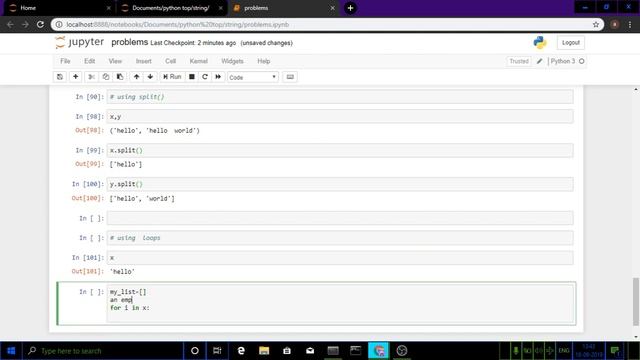The image size is (640, 360).
Task: Click the x.split() code cell
Action: [x=340, y=150]
